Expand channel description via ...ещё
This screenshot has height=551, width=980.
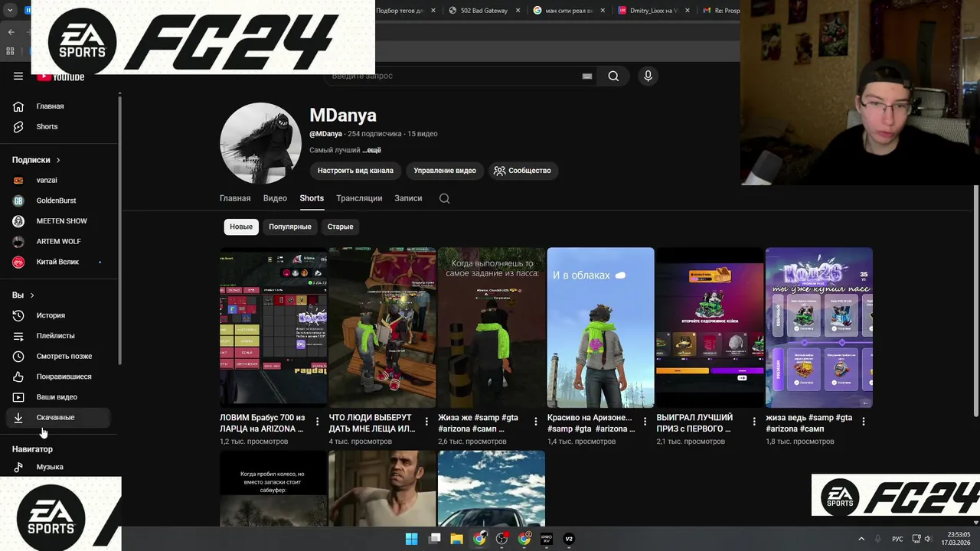coord(371,150)
